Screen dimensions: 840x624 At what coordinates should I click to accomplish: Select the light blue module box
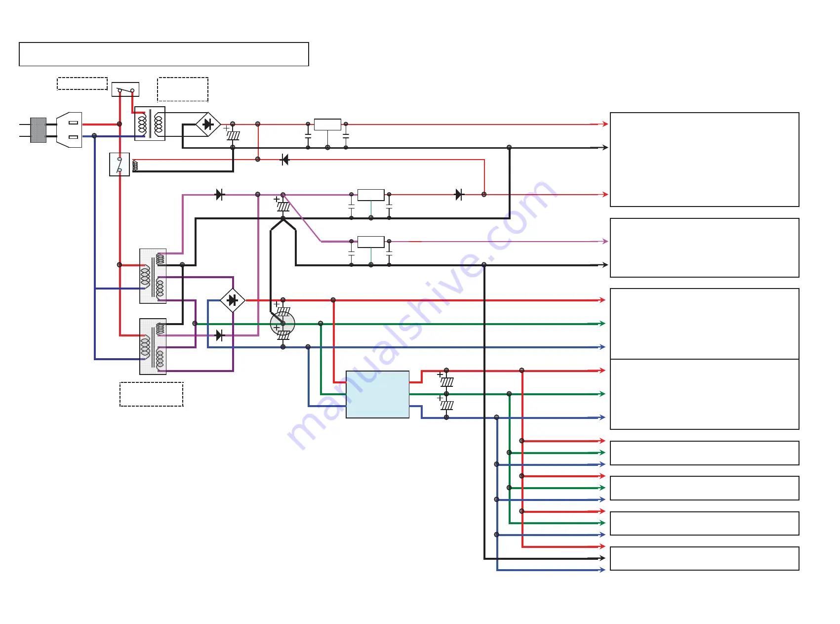pyautogui.click(x=378, y=394)
